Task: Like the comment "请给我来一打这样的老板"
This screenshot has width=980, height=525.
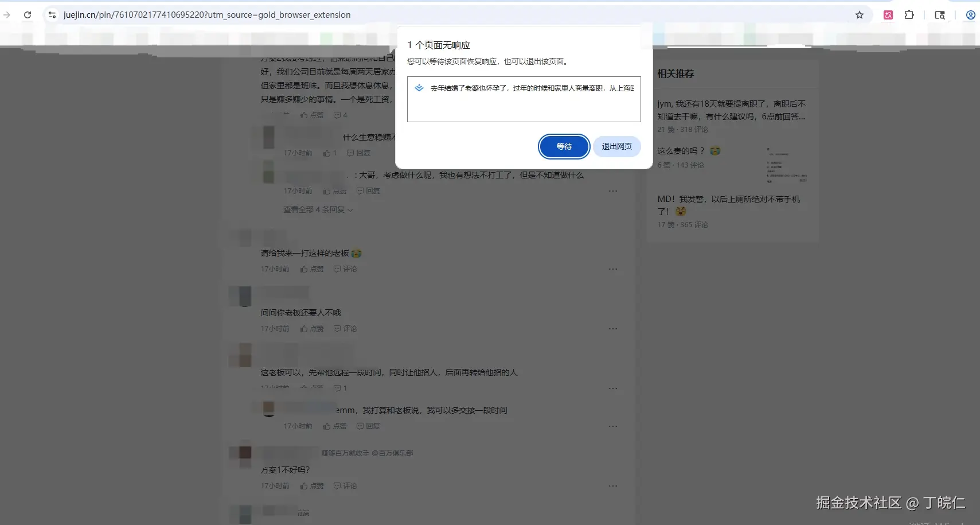Action: point(311,269)
